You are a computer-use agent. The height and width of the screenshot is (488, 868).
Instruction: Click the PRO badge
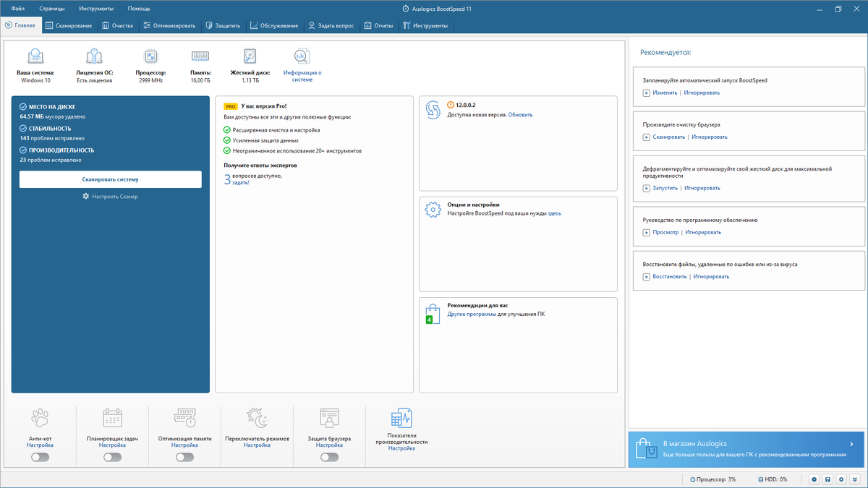[x=231, y=106]
